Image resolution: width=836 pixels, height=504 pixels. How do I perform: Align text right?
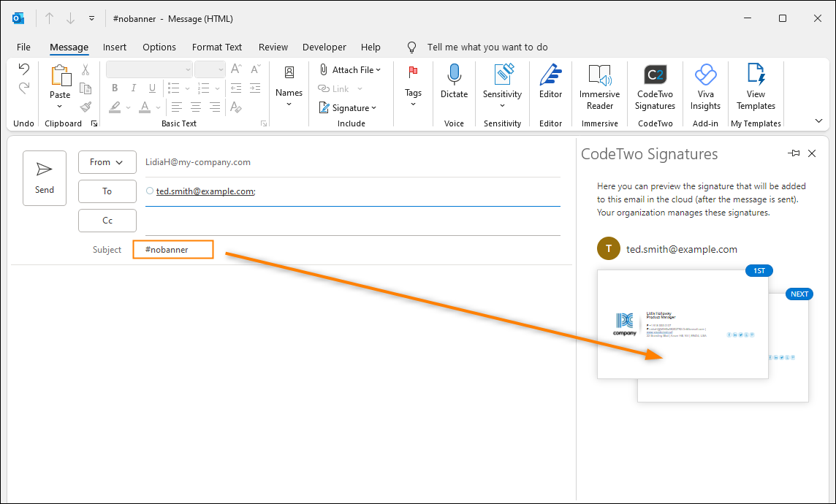[215, 107]
